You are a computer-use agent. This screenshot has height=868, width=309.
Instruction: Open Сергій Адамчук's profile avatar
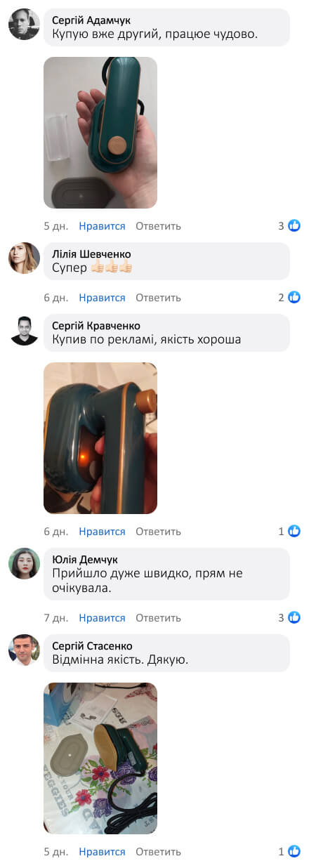click(x=24, y=25)
